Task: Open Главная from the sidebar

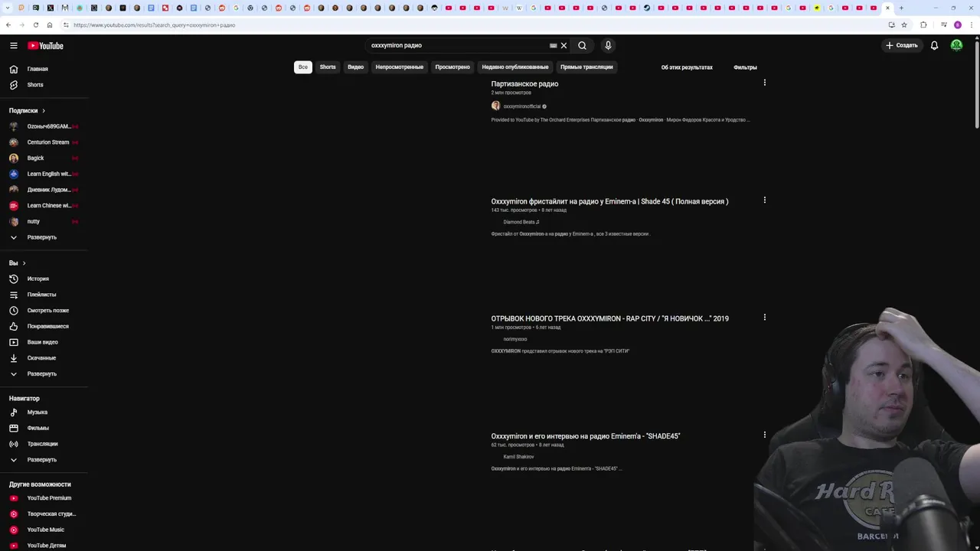Action: (x=38, y=69)
